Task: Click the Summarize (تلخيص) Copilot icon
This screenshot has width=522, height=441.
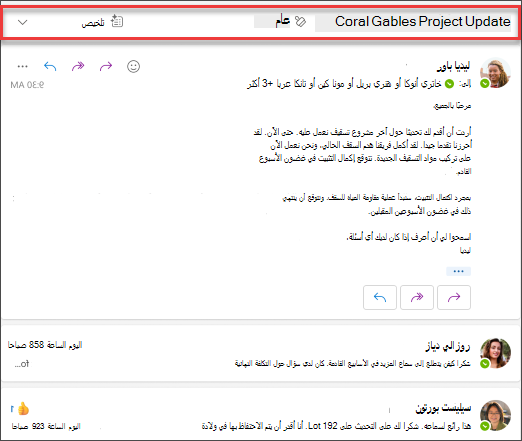Action: 117,21
